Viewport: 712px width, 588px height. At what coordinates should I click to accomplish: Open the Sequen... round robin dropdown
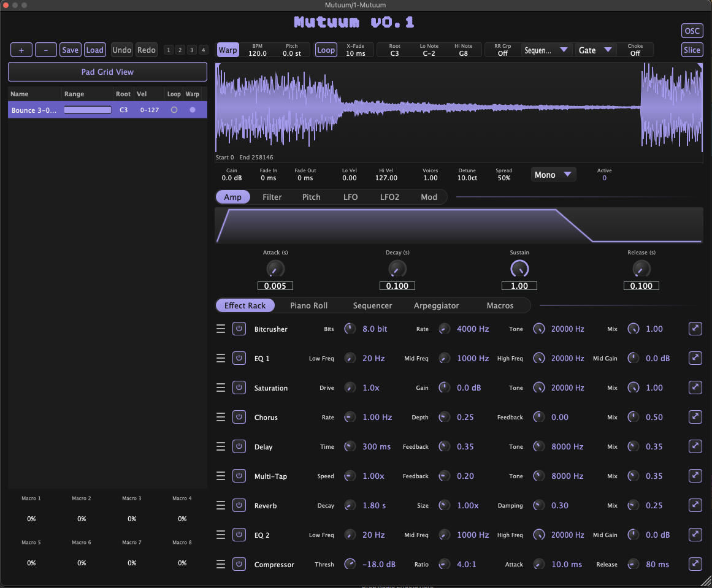(546, 50)
